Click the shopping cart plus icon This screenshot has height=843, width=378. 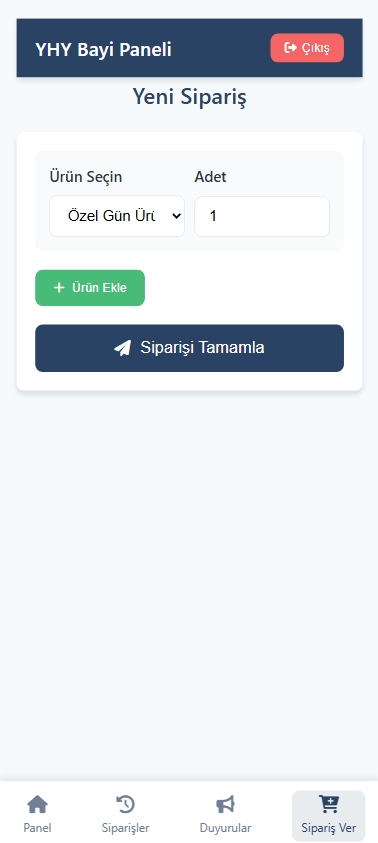[329, 805]
